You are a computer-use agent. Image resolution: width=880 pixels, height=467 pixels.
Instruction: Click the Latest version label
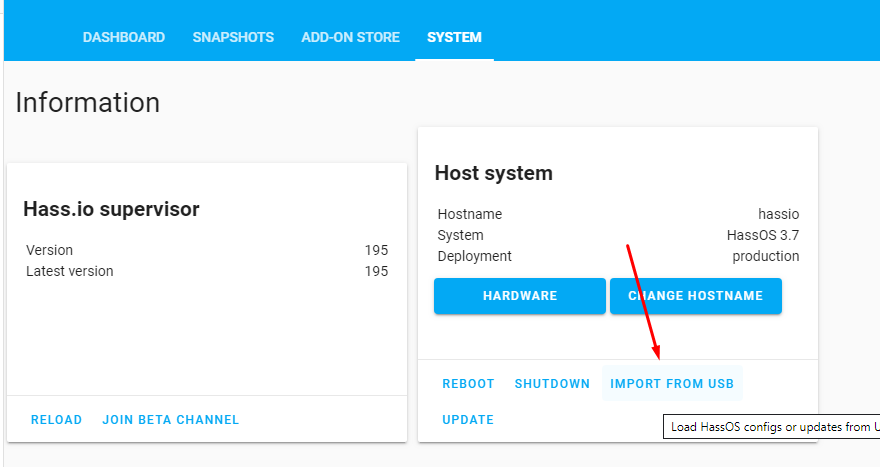[70, 271]
